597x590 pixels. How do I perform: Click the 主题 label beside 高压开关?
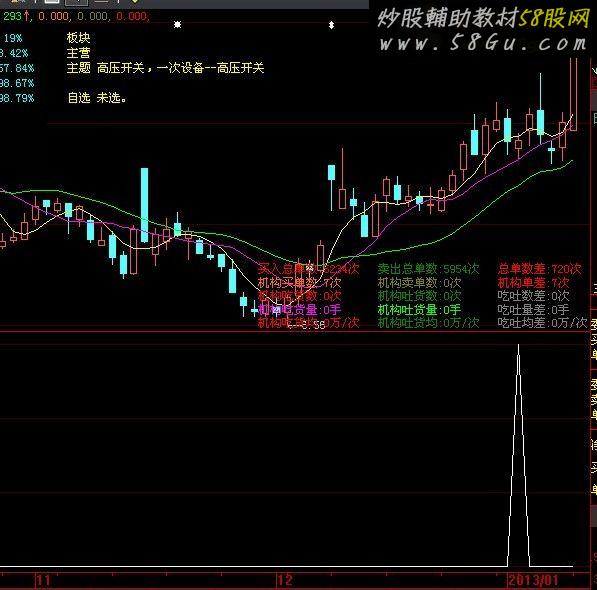pos(78,68)
